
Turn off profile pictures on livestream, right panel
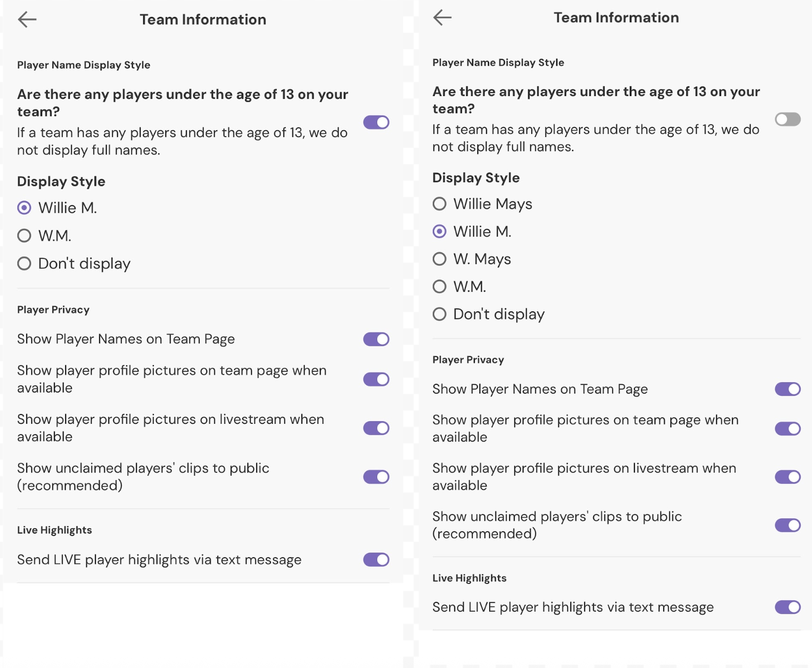coord(787,476)
